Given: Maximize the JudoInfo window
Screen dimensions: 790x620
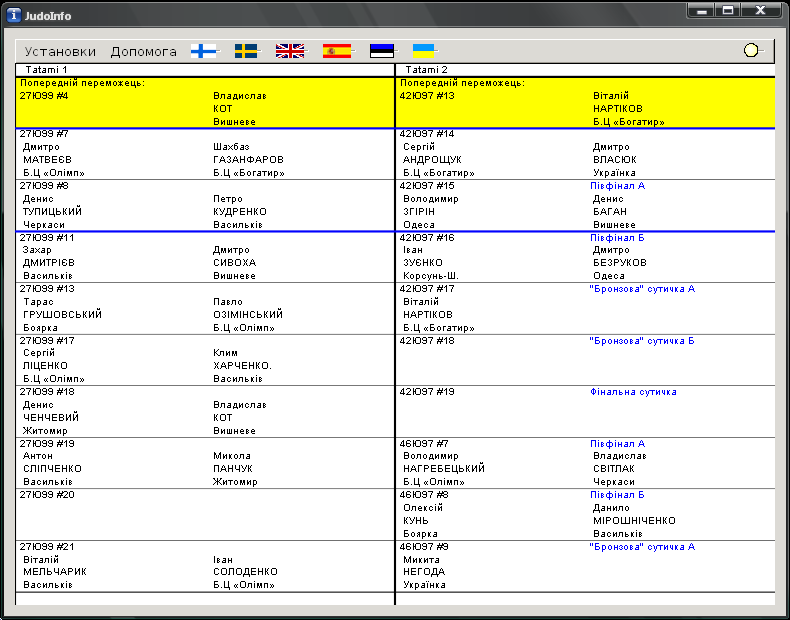Looking at the screenshot, I should coord(727,10).
